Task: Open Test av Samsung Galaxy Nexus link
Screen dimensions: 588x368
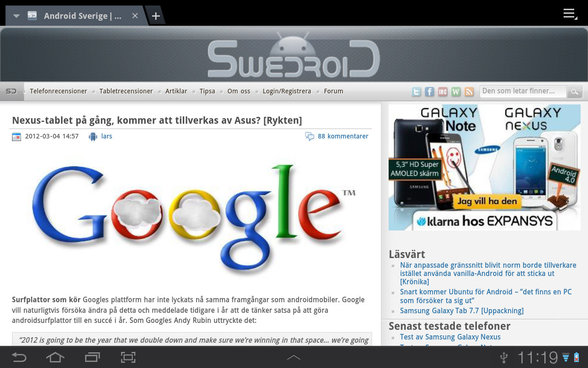Action: pyautogui.click(x=450, y=337)
